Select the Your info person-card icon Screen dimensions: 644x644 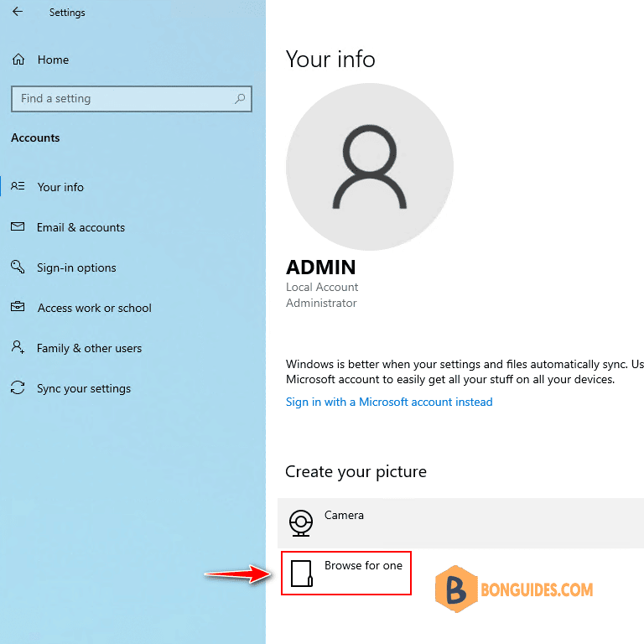pyautogui.click(x=18, y=186)
